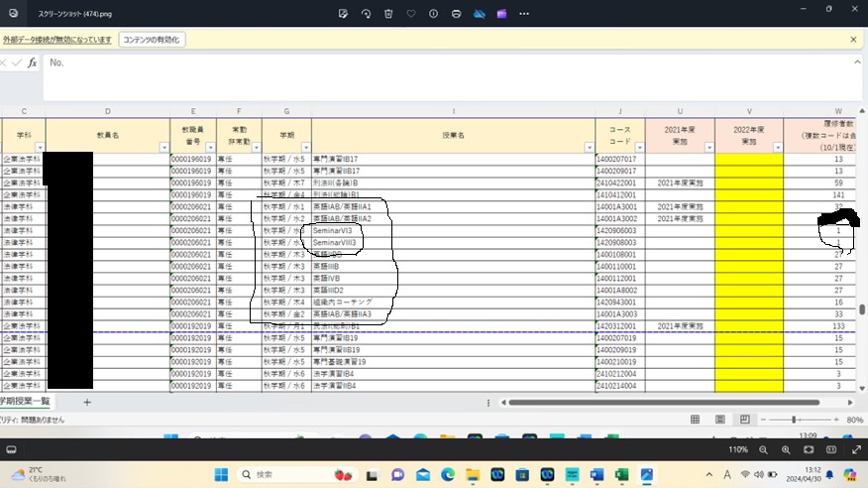The width and height of the screenshot is (868, 488).
Task: Open the 授業名 column filter dropdown
Action: pos(589,148)
